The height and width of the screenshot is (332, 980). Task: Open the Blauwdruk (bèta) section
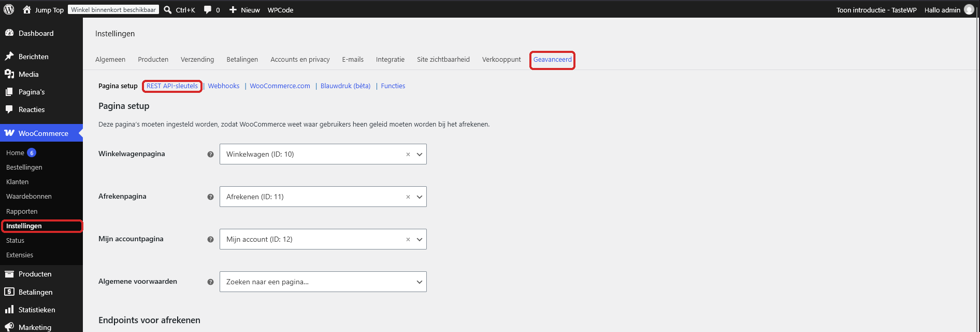[x=345, y=86]
